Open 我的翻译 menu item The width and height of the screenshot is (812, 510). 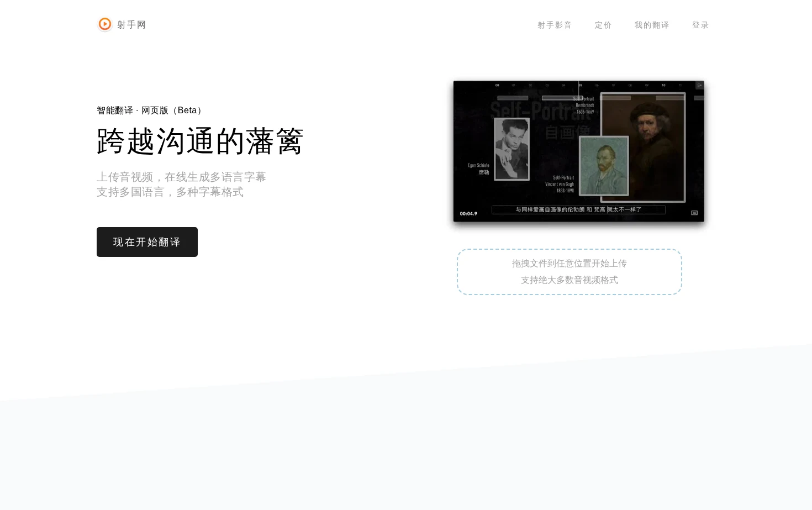pyautogui.click(x=652, y=25)
